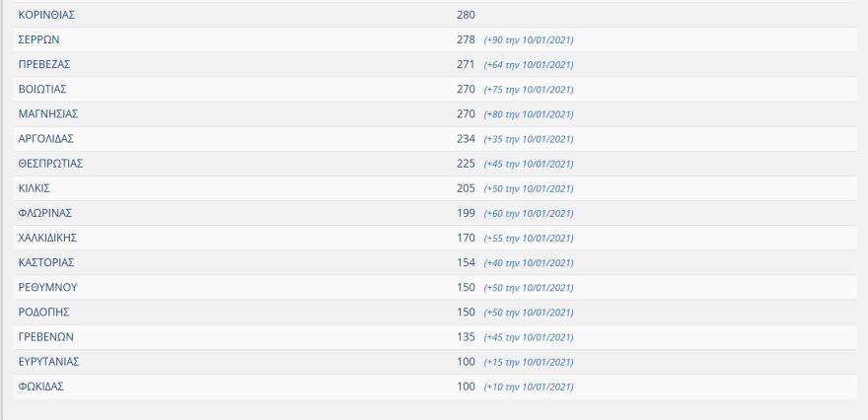Screen dimensions: 868x420
Task: Click the value 205 for ΚΙΛΚΙΣ
Action: pos(467,187)
